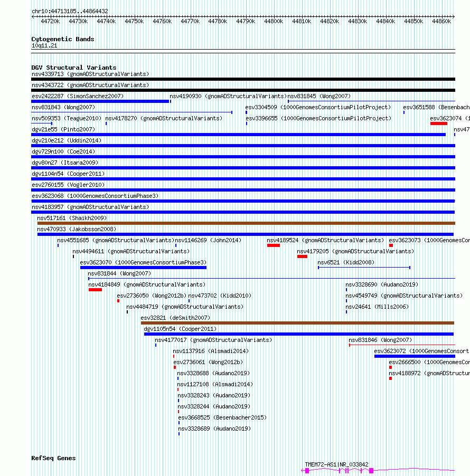Open dgv21e55 (Pinto2007) variant
This screenshot has height=476, width=470.
[x=63, y=130]
